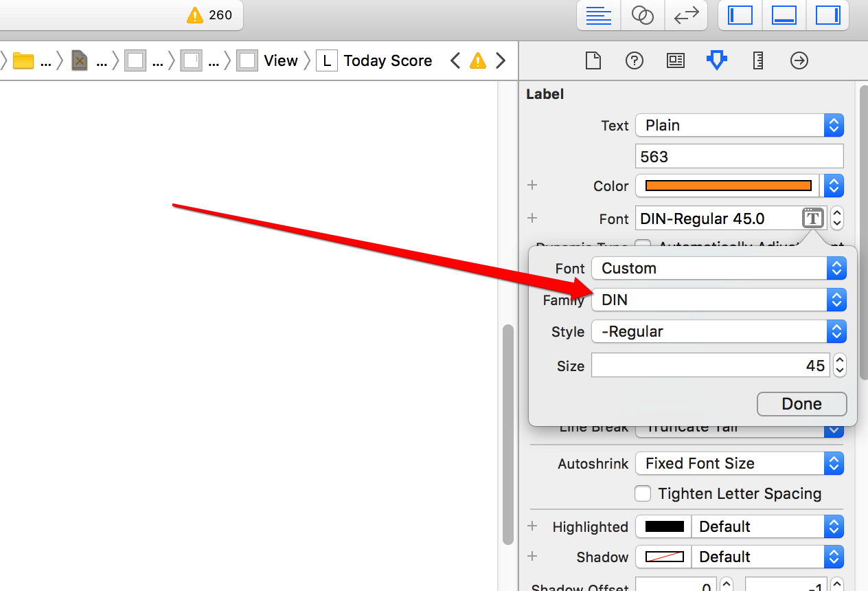Click the 260 warnings indicator
The height and width of the screenshot is (591, 868).
[x=210, y=15]
